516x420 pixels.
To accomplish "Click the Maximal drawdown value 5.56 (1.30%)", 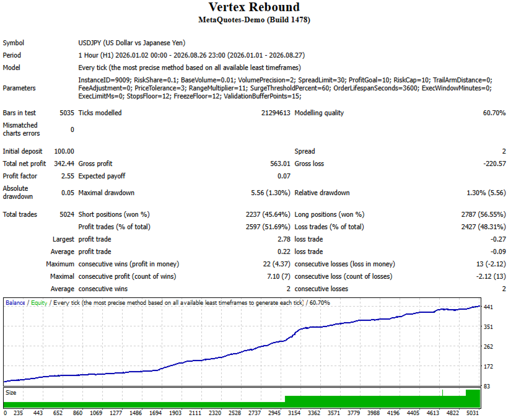I will pos(271,193).
